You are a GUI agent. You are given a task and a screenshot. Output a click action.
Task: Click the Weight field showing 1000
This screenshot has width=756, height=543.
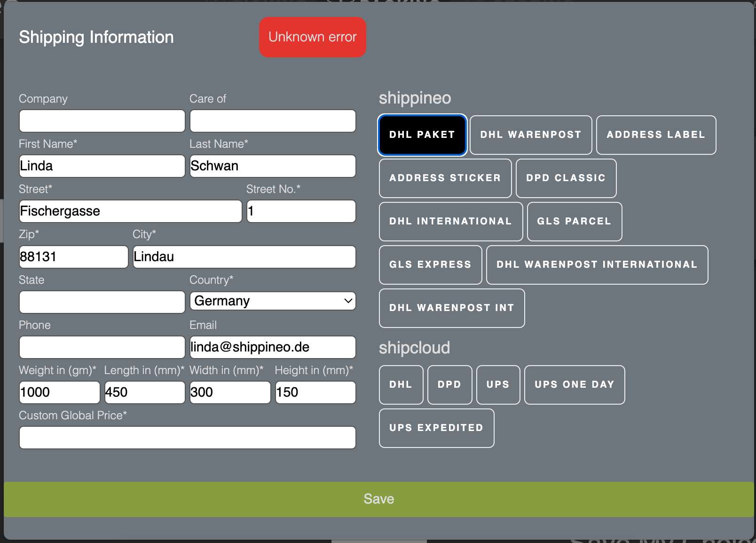60,392
